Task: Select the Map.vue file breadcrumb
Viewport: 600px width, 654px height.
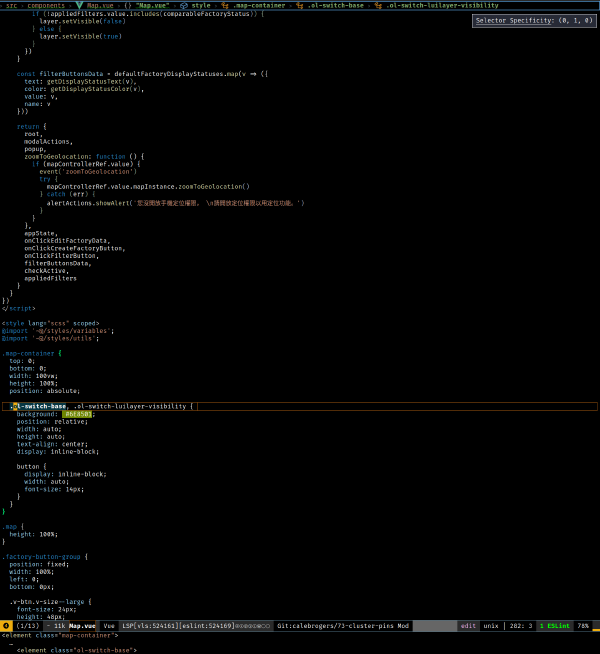Action: [100, 5]
